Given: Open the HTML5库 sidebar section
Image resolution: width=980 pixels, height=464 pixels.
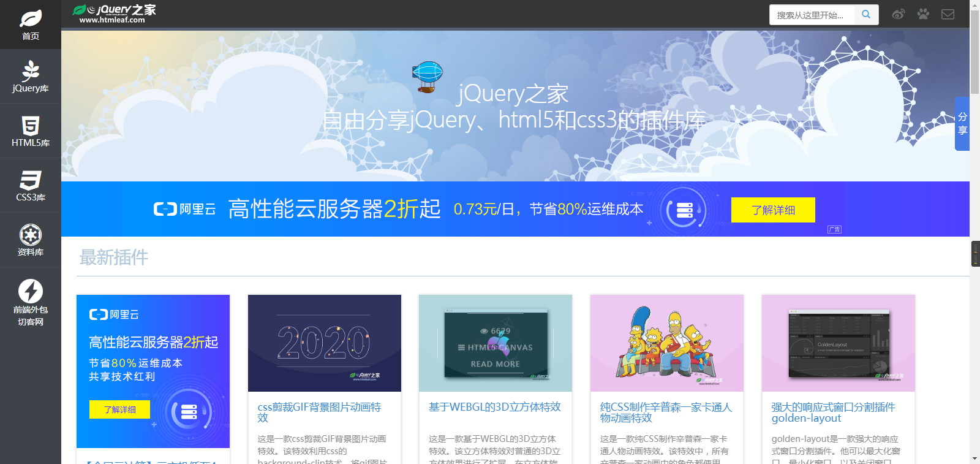Looking at the screenshot, I should (31, 131).
